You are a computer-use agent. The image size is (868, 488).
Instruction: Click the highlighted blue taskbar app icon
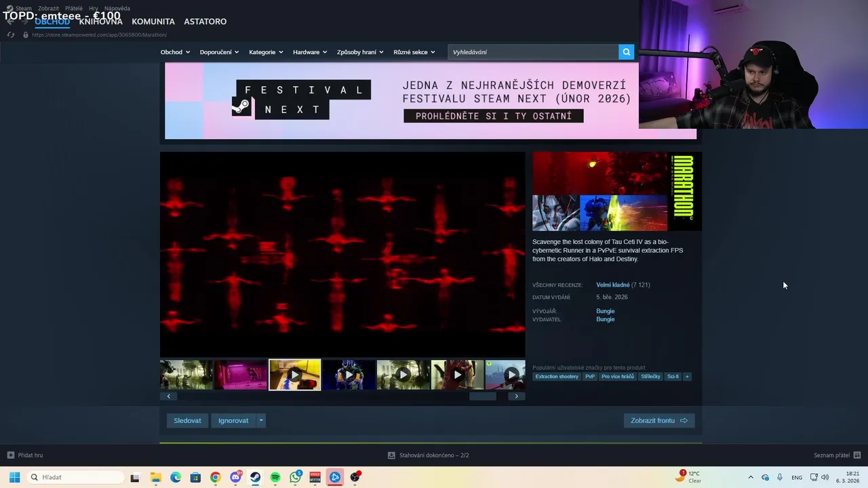tap(335, 477)
